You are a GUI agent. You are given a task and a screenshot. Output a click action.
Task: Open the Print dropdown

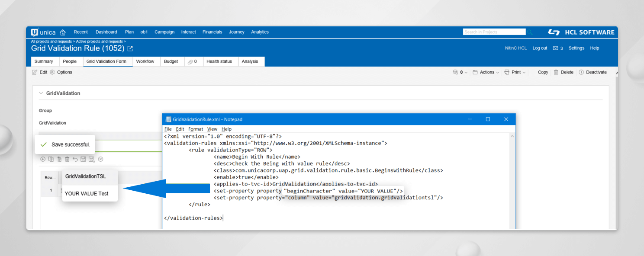pyautogui.click(x=515, y=72)
